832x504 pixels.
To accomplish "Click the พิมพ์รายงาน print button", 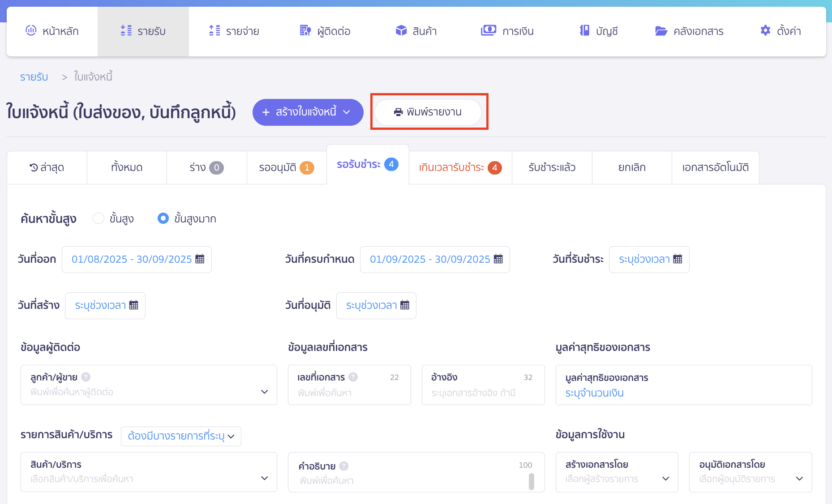I will point(428,112).
